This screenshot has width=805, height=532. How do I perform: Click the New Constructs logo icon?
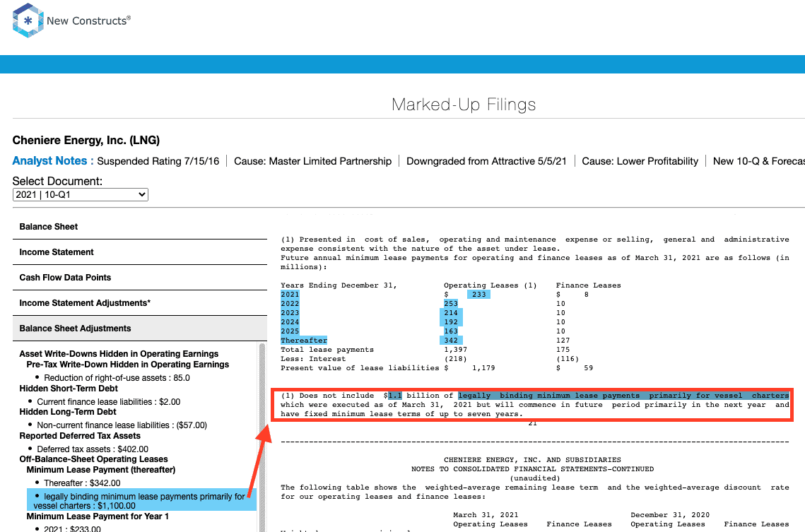tap(28, 20)
